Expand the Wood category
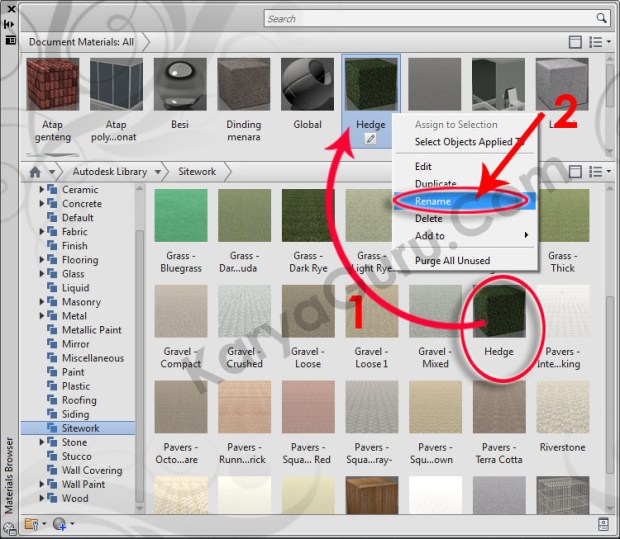The width and height of the screenshot is (620, 539). click(42, 498)
